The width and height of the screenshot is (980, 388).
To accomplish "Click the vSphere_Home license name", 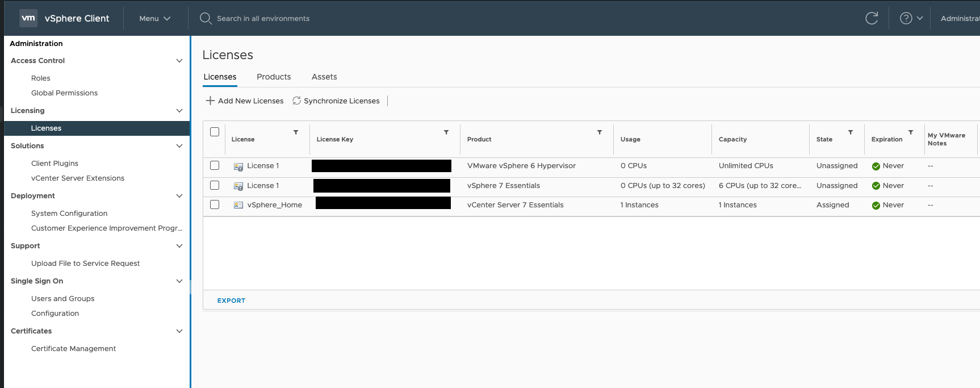I will 274,205.
